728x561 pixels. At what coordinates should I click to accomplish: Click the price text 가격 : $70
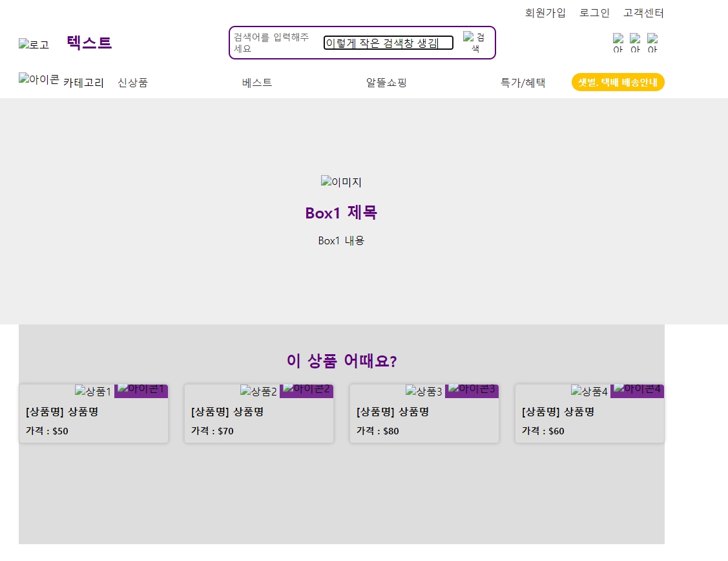click(x=212, y=431)
